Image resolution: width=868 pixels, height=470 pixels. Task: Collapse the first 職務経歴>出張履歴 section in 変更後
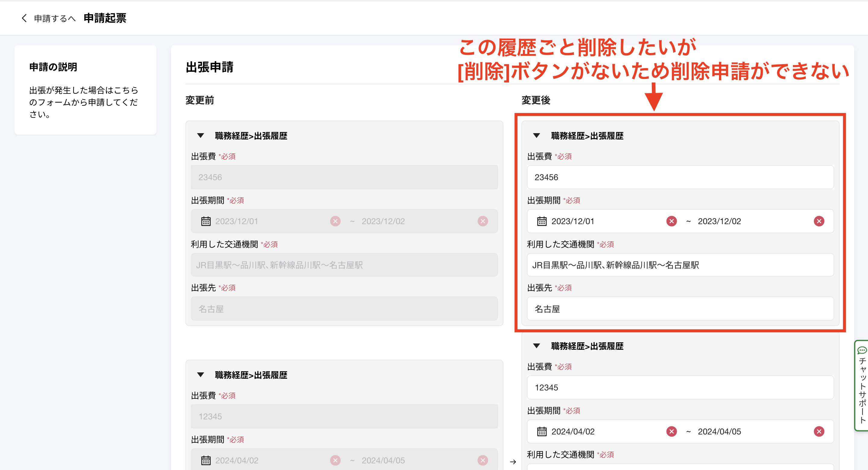point(537,136)
